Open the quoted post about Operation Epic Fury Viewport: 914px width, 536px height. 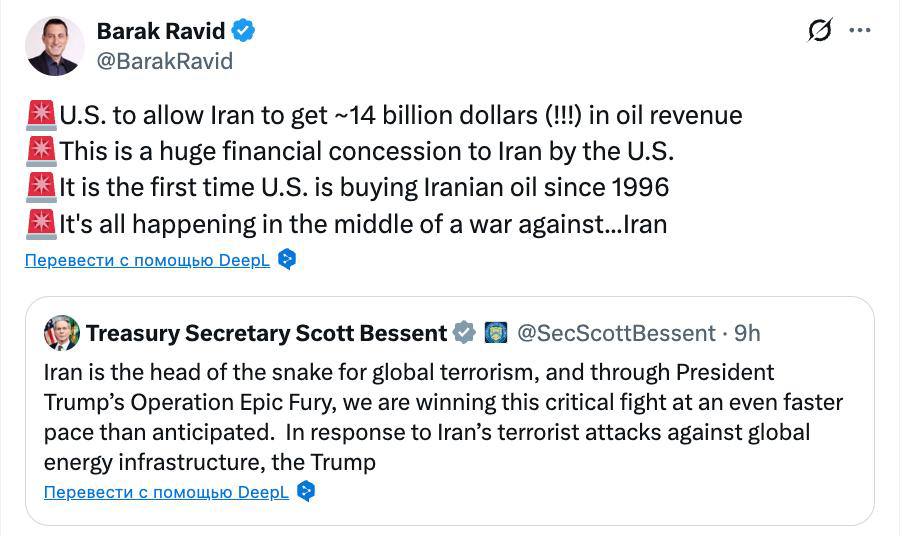(x=440, y=417)
